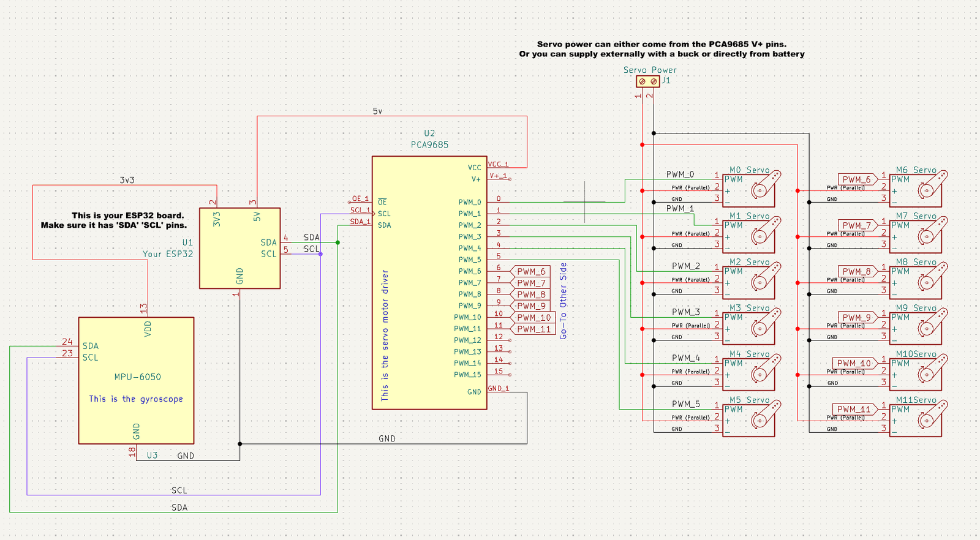Click the M7 Servo motor symbol
Viewport: 980px width, 540px height.
click(919, 234)
